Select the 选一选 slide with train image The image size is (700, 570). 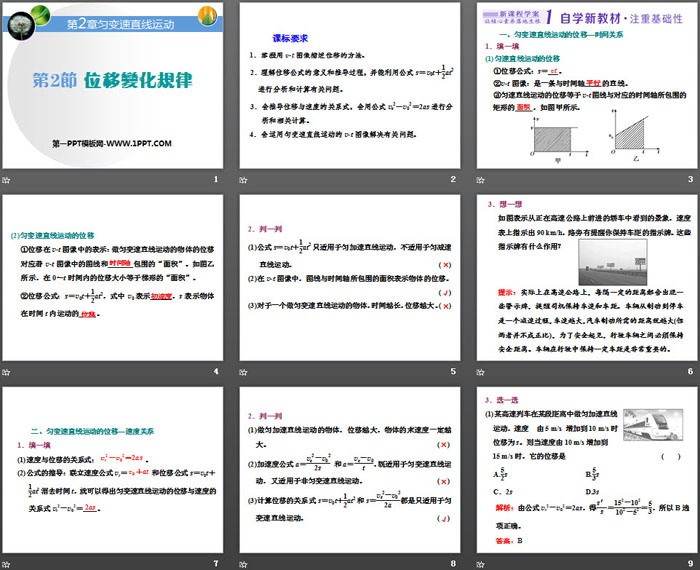[x=583, y=470]
